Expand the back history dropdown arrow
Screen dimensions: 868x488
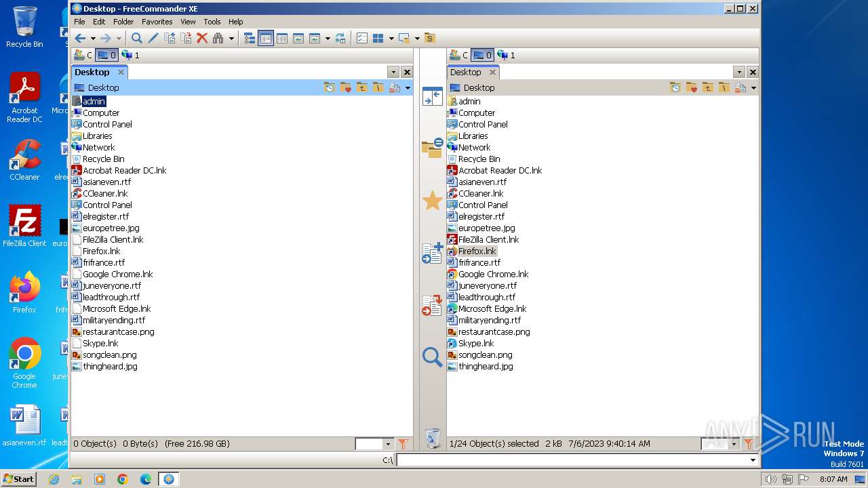(x=93, y=39)
